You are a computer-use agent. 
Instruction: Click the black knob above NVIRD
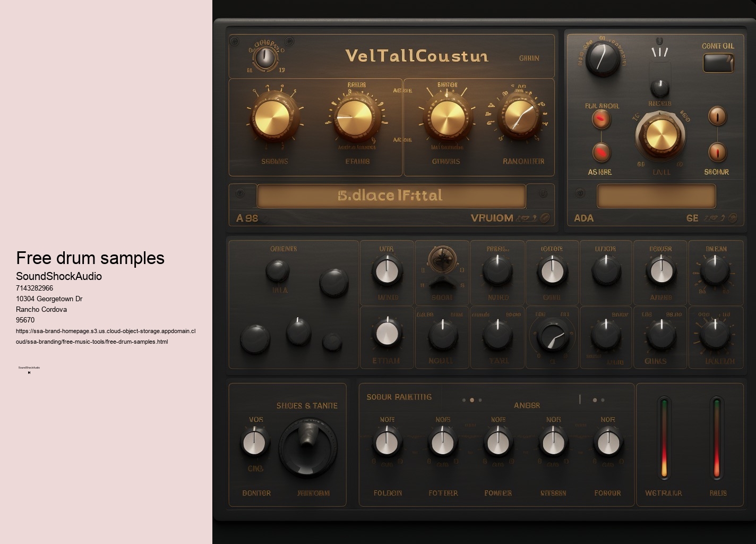click(497, 271)
